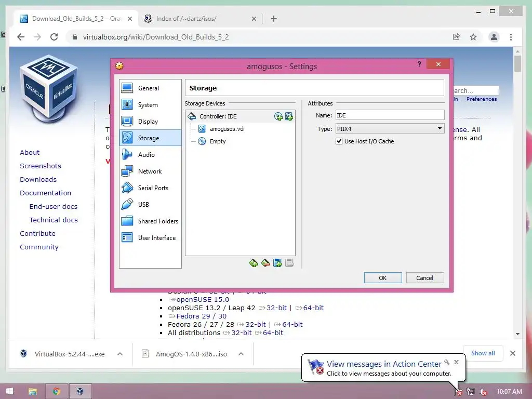Open the Network settings category
This screenshot has height=399, width=532.
(150, 171)
